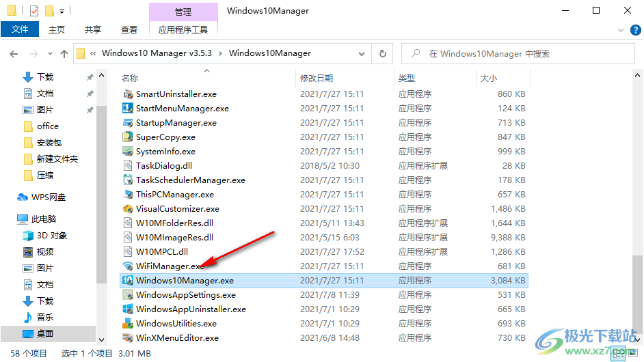Click the new folder quick access icon
This screenshot has width=644, height=362.
click(x=49, y=11)
